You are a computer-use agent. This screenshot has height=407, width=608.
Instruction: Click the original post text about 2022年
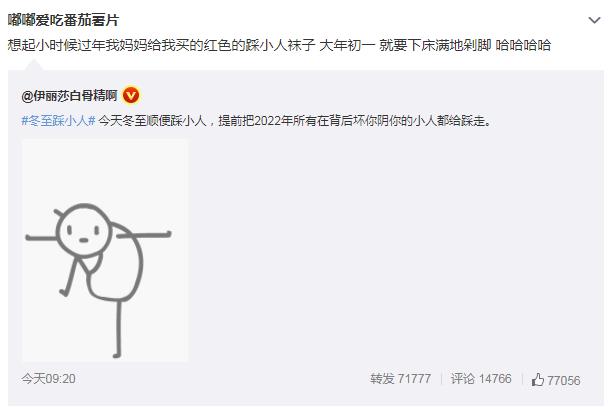click(295, 121)
